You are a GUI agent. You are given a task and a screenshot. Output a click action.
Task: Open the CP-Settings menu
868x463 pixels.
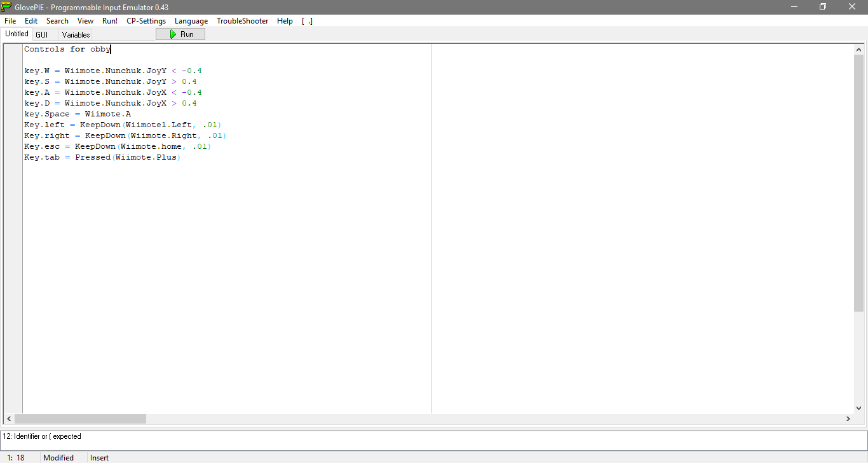[146, 20]
